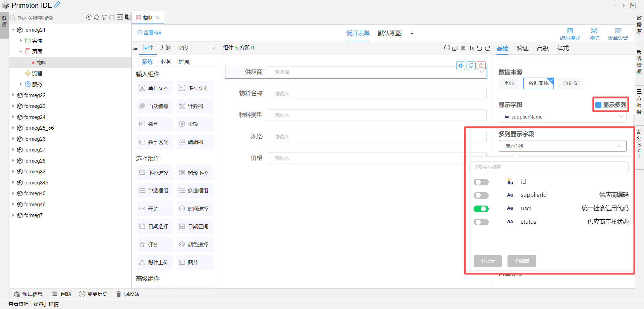644x309 pixels.
Task: Open 表单设置 form settings
Action: point(618,34)
